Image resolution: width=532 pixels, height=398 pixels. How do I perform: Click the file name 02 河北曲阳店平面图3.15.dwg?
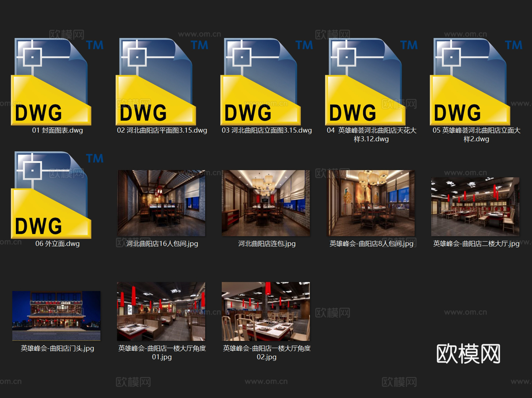click(162, 130)
